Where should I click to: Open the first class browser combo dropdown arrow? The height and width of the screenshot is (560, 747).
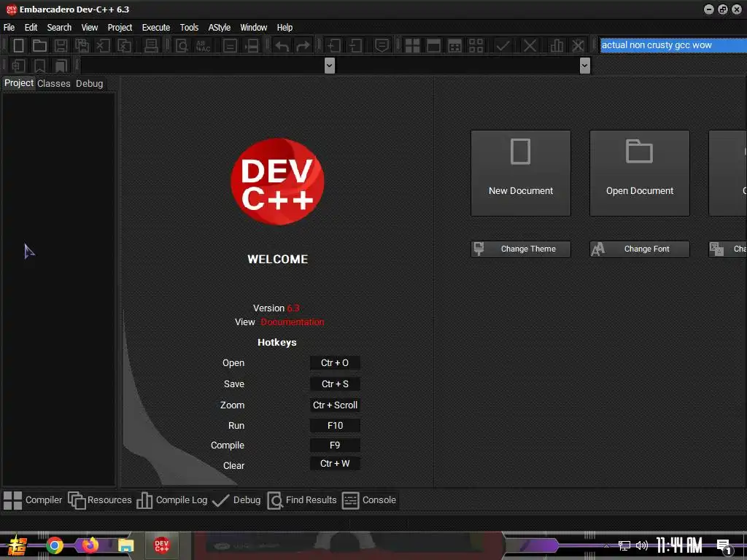(x=329, y=65)
